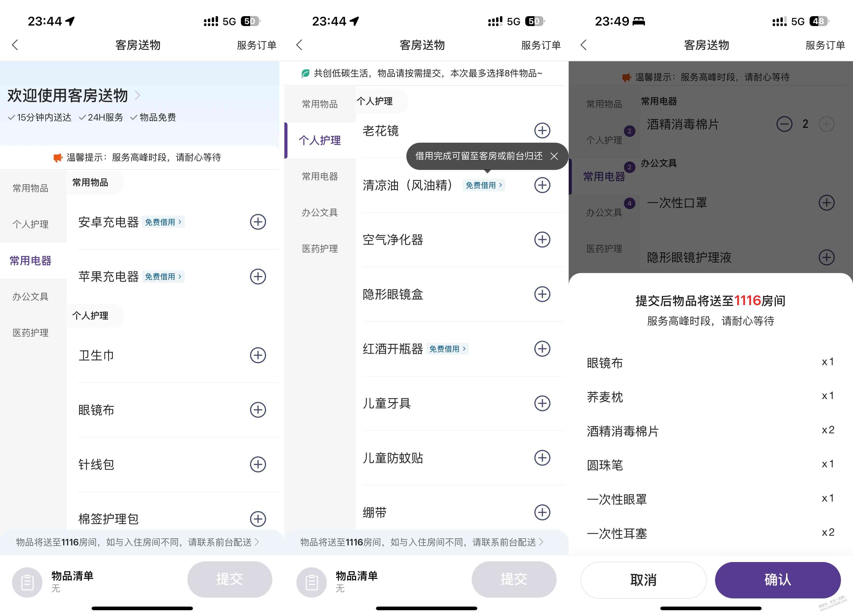The height and width of the screenshot is (616, 853).
Task: Select 常用物品 category in middle screen
Action: click(320, 104)
